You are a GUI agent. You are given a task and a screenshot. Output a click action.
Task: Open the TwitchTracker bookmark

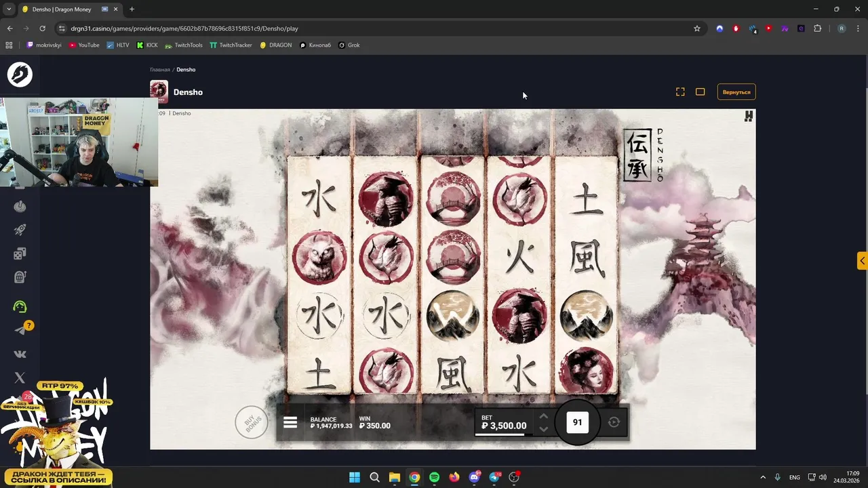(231, 45)
